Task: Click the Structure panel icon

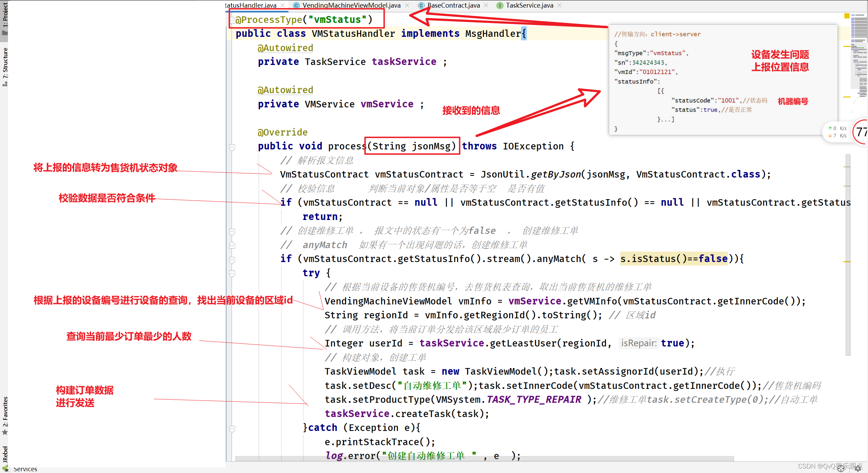Action: pyautogui.click(x=5, y=84)
